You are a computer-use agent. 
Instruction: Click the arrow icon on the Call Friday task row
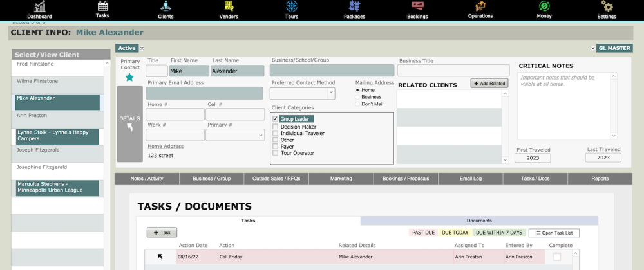tap(160, 257)
